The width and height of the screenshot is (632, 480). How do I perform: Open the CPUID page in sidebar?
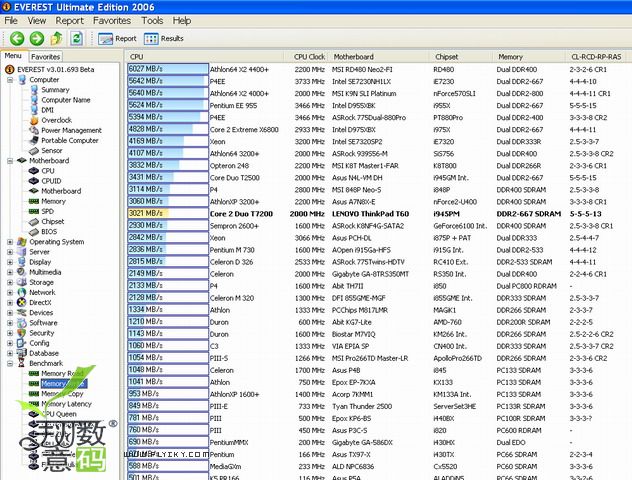53,181
